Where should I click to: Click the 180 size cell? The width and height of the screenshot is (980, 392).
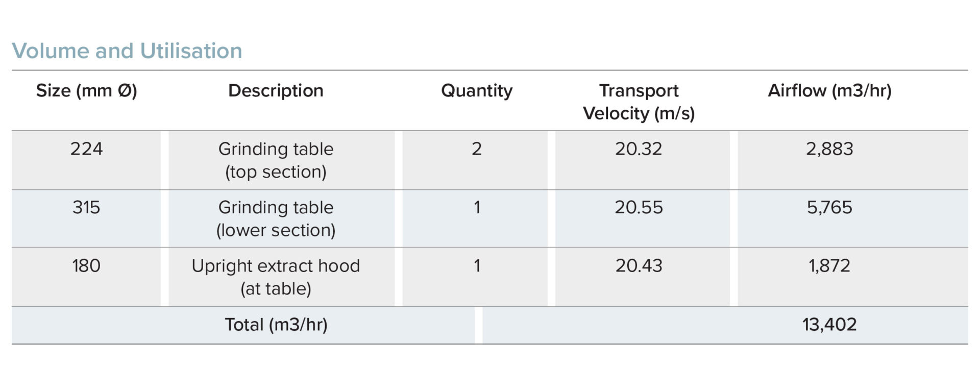[86, 266]
